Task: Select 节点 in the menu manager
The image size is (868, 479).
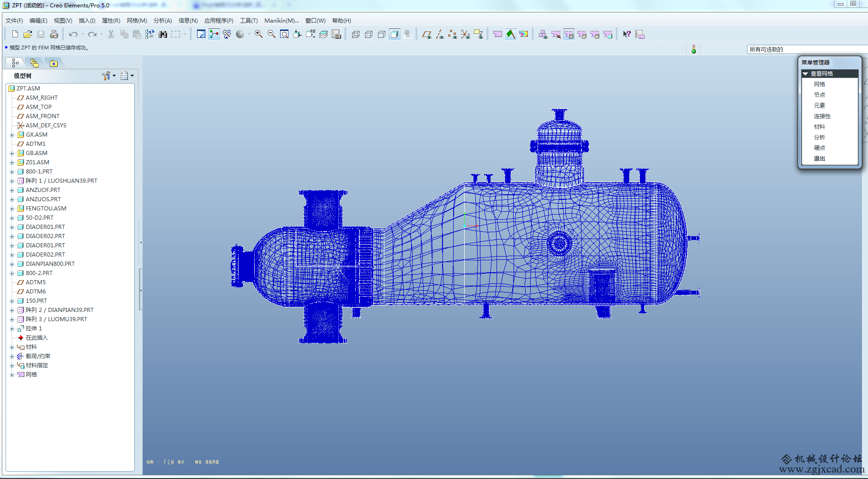Action: [819, 95]
